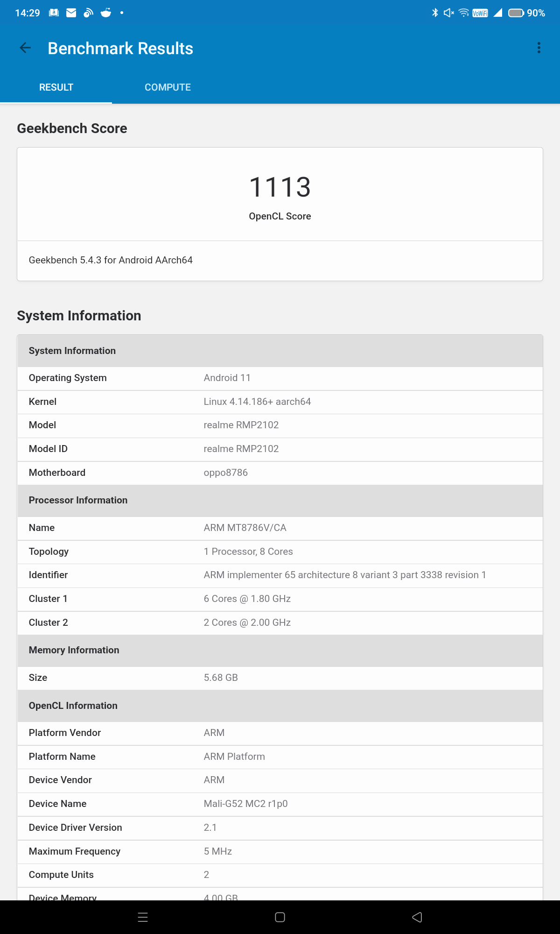
Task: Tap the Benchmark Results title
Action: 120,49
